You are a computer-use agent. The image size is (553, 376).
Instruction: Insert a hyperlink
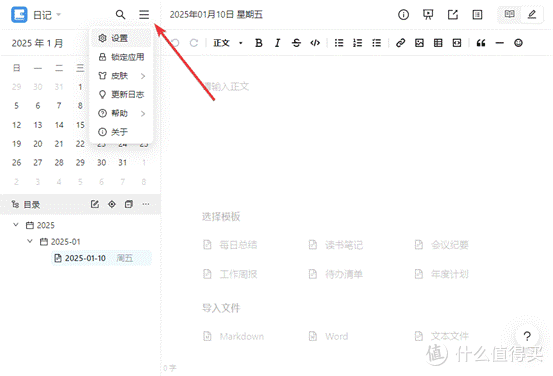400,43
